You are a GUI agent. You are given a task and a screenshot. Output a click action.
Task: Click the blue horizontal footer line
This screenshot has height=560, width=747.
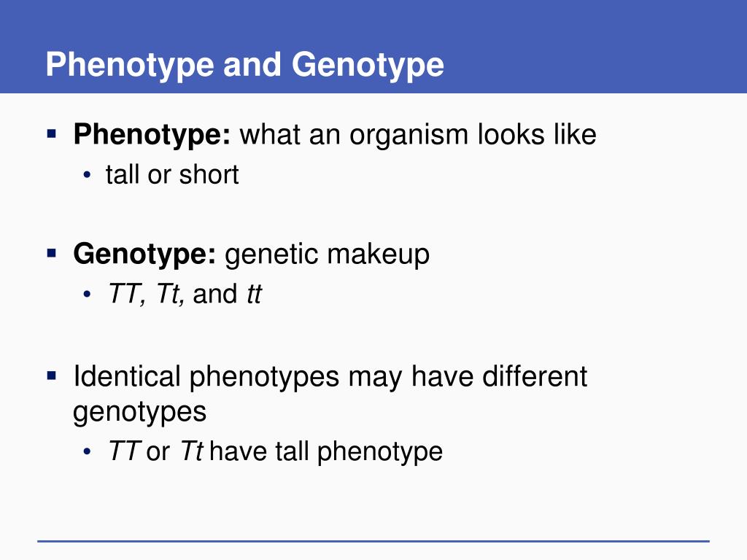pos(373,541)
